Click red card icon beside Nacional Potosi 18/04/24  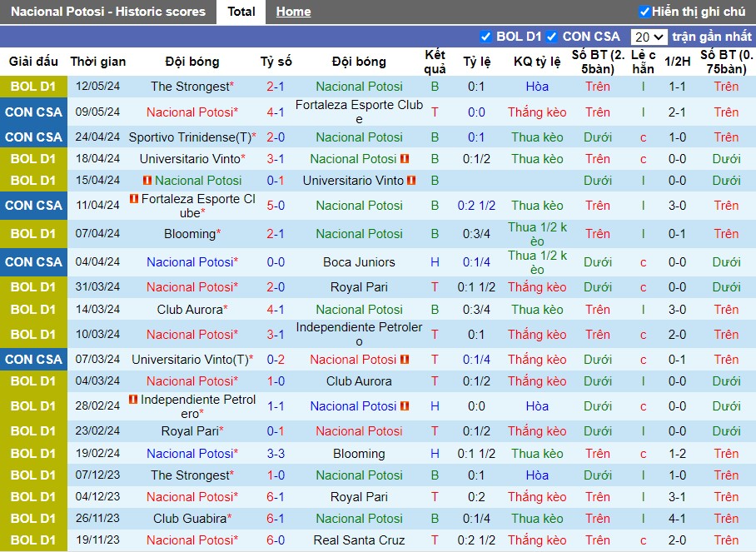click(x=405, y=159)
